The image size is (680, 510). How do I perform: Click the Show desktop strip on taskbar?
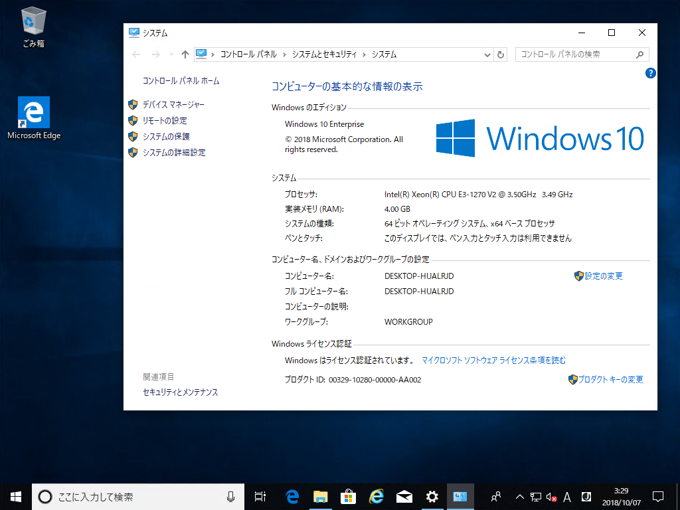(x=678, y=497)
